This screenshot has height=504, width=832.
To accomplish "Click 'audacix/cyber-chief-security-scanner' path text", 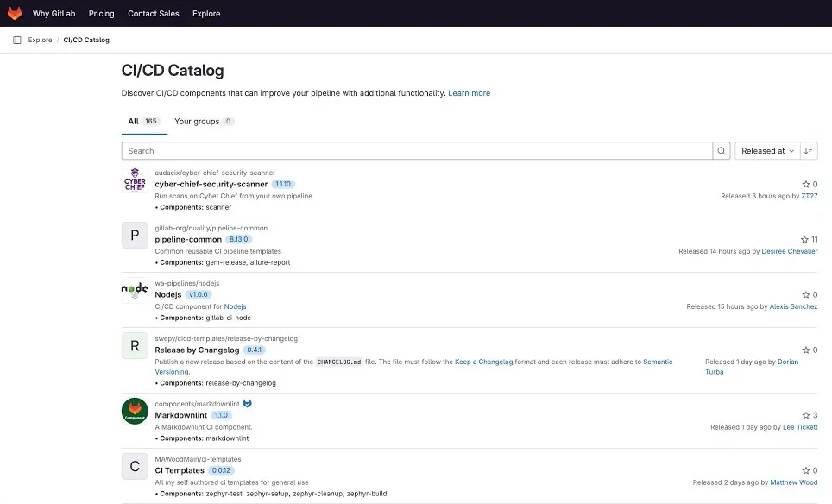I will coord(215,173).
